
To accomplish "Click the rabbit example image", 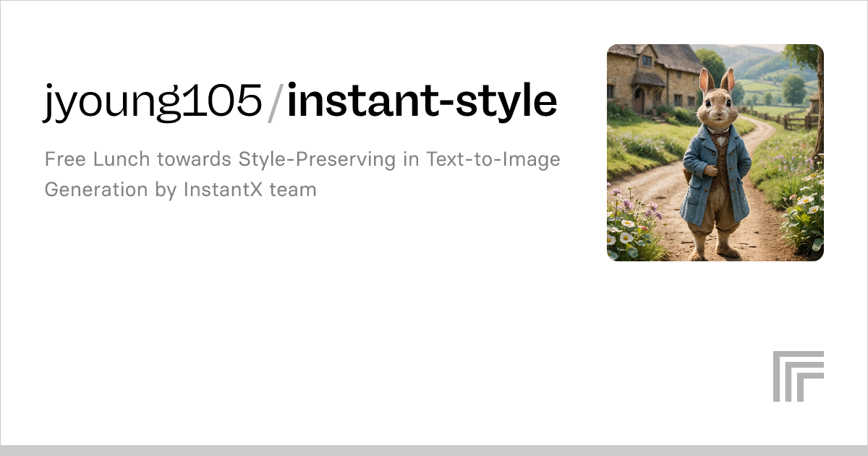I will coord(715,151).
